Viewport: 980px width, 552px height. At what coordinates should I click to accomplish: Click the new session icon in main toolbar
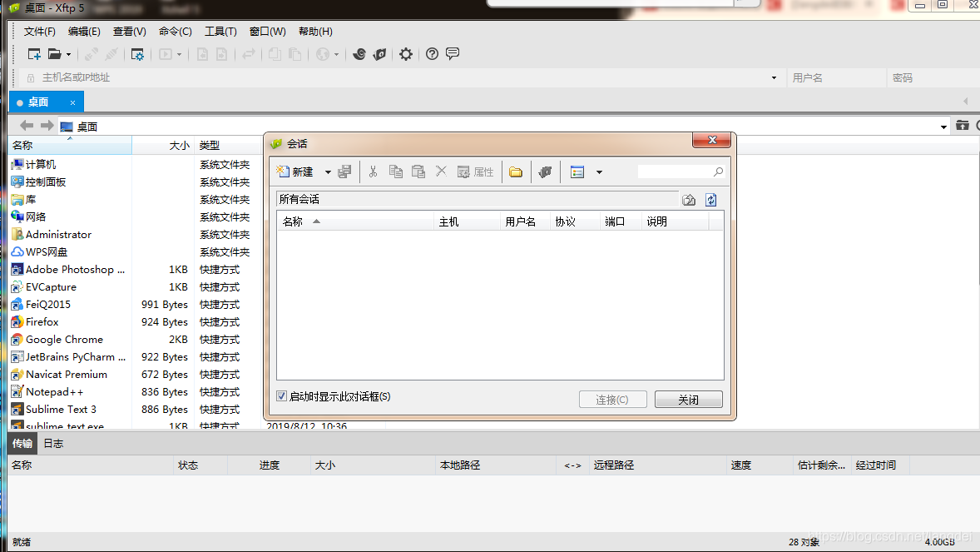click(34, 54)
